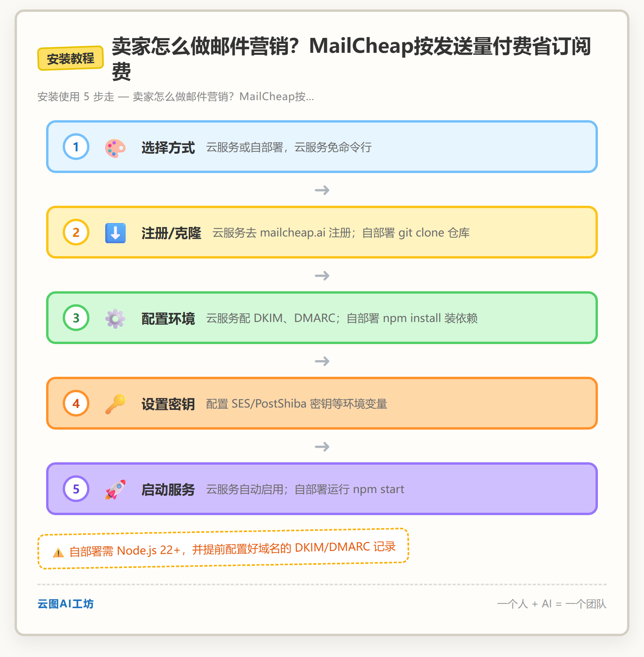Click the step number 4 circle
This screenshot has height=657, width=644.
pyautogui.click(x=76, y=404)
